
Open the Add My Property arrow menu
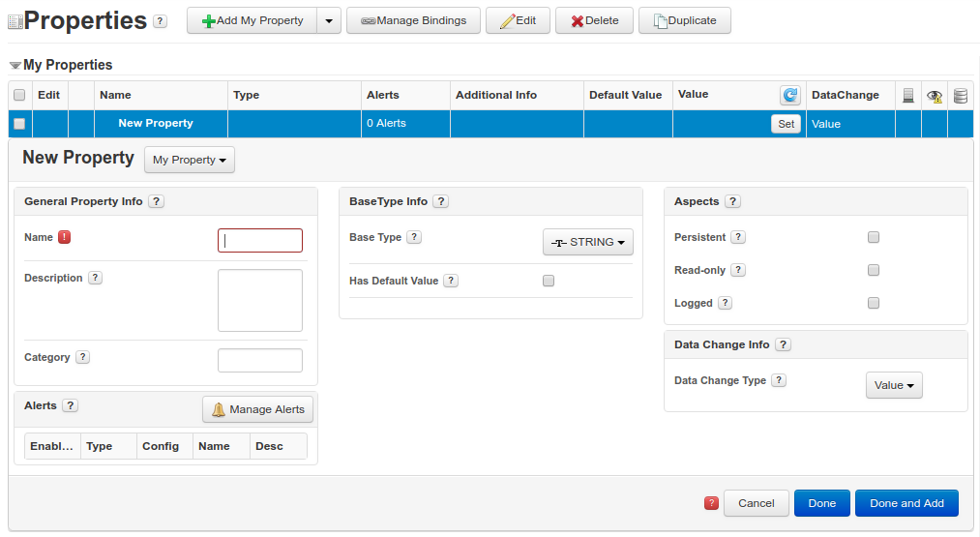coord(329,20)
